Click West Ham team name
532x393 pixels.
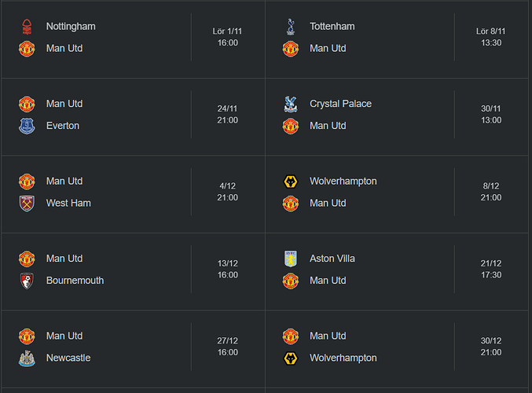[x=68, y=203]
